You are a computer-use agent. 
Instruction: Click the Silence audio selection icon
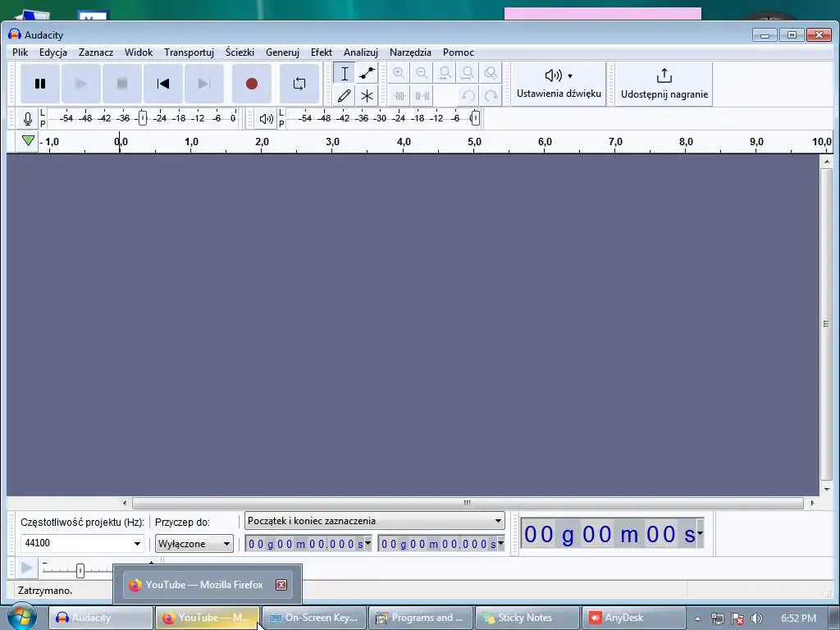422,96
